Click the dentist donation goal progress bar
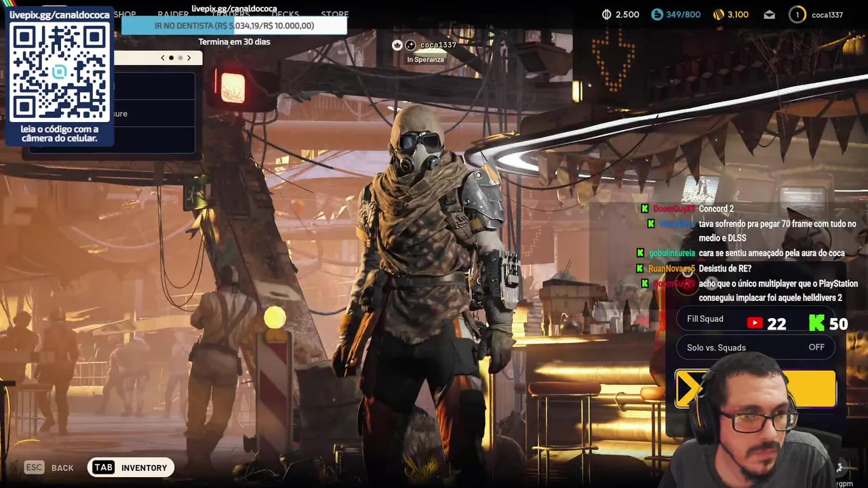The image size is (868, 488). pos(234,26)
